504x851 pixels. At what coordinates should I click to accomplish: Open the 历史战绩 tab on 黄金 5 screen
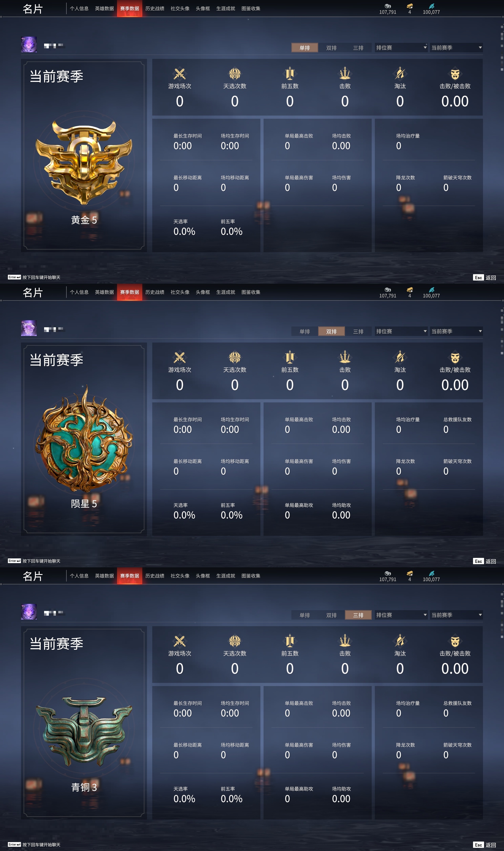pos(155,8)
